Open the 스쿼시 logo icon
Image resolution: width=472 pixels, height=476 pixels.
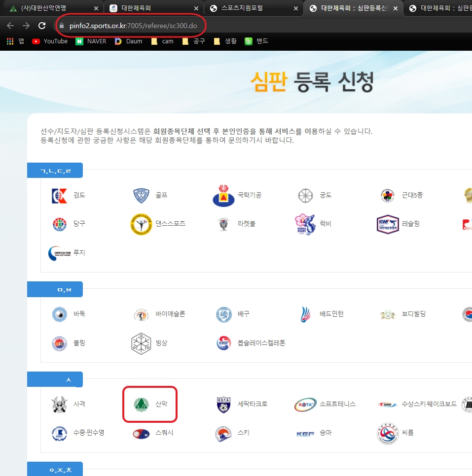click(x=142, y=434)
